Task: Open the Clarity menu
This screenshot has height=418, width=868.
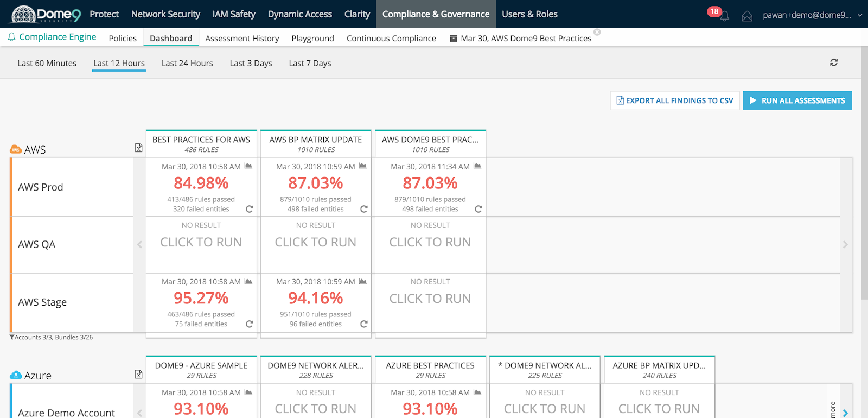Action: [357, 14]
